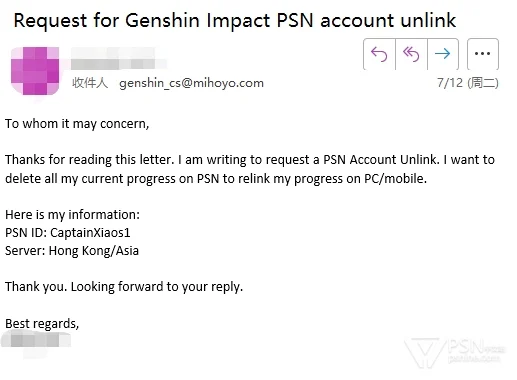Viewport: 517px width, 380px height.
Task: Click the 'delete all my current progress' line
Action: tap(216, 179)
